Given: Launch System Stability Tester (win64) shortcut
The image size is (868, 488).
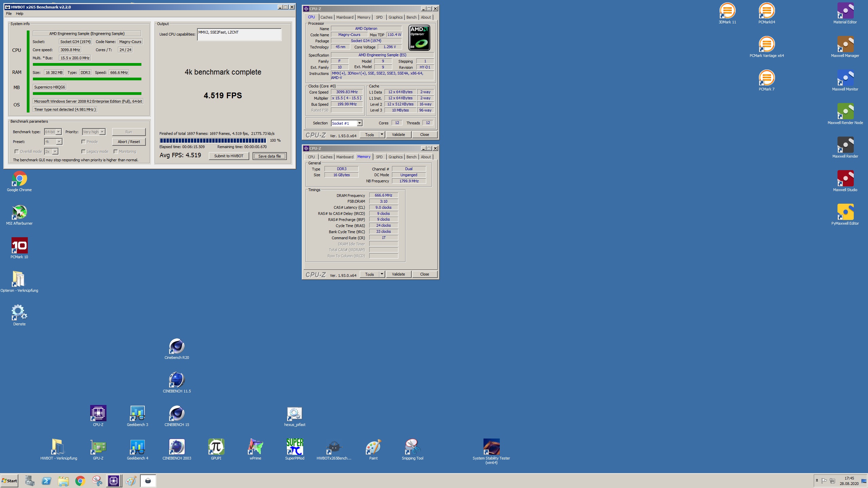Looking at the screenshot, I should click(491, 452).
